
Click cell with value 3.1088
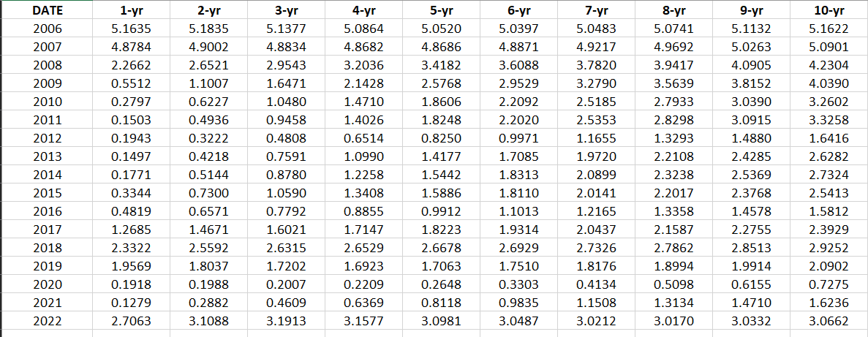click(x=208, y=321)
